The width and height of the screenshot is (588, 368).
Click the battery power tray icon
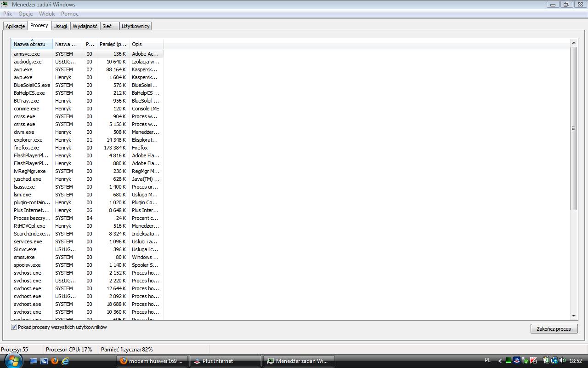click(x=546, y=361)
